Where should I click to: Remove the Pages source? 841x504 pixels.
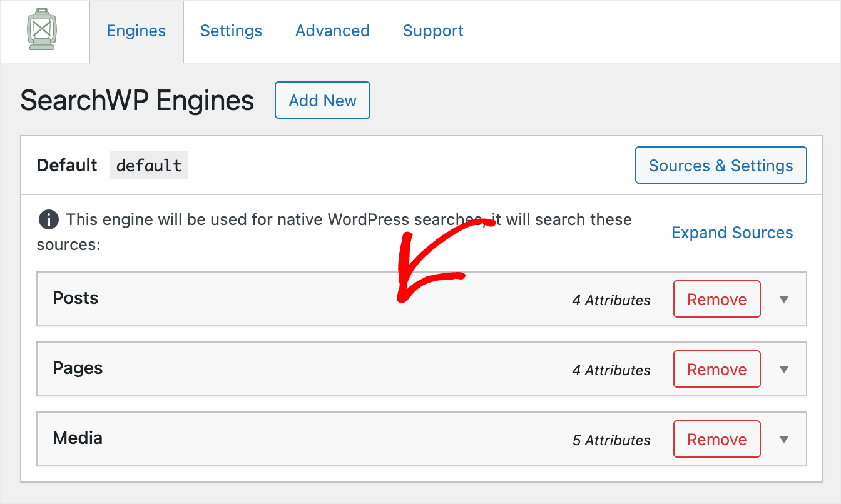pos(717,369)
